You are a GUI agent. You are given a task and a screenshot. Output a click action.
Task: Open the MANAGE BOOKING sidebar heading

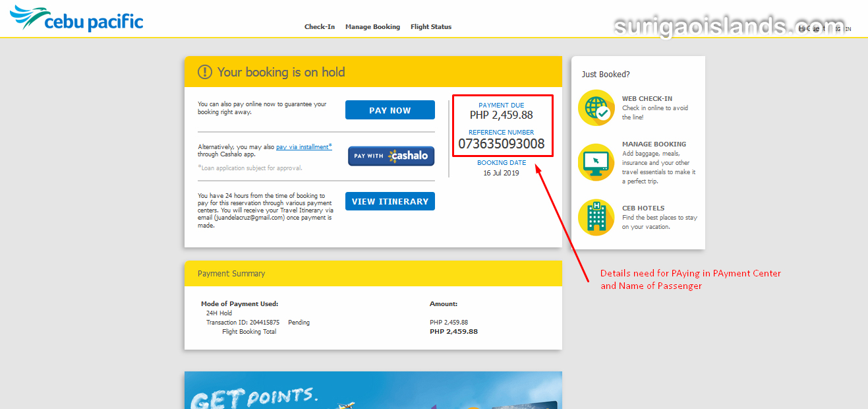click(x=654, y=144)
